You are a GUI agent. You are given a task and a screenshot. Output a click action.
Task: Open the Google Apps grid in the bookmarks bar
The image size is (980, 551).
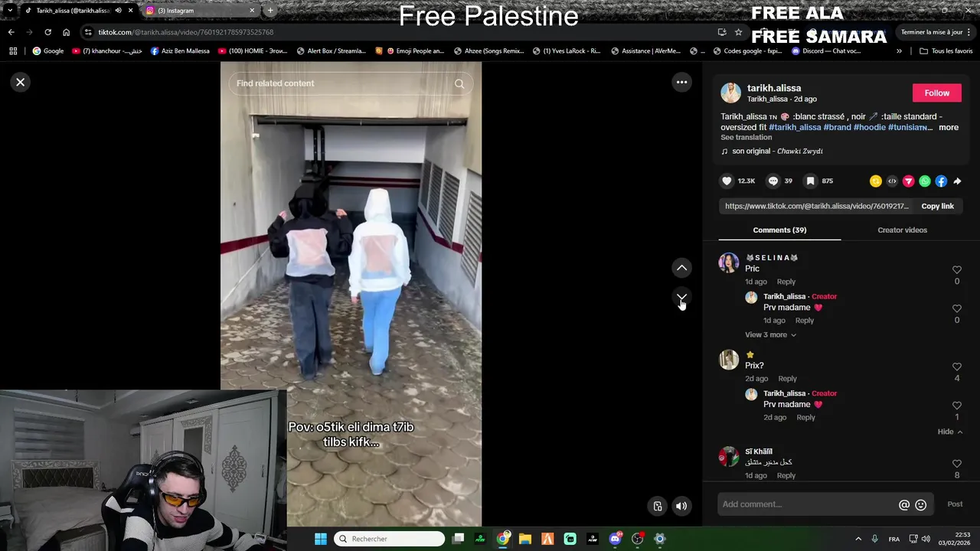pyautogui.click(x=13, y=51)
